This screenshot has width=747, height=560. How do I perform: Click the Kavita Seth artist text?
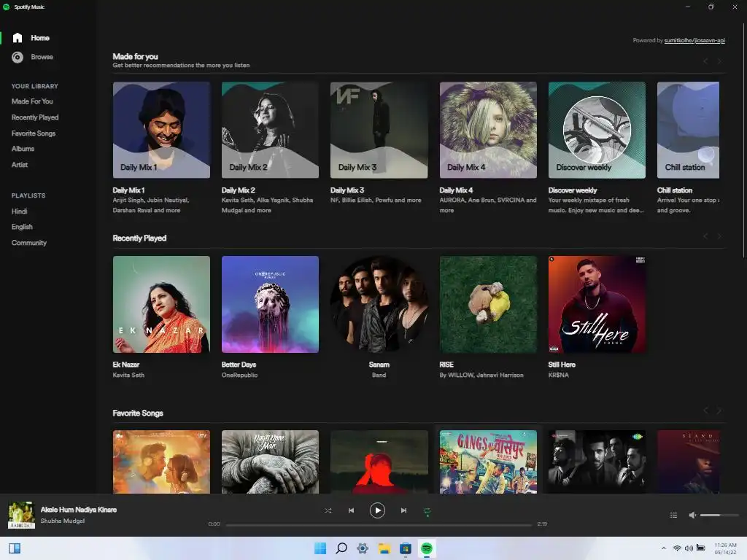point(128,375)
